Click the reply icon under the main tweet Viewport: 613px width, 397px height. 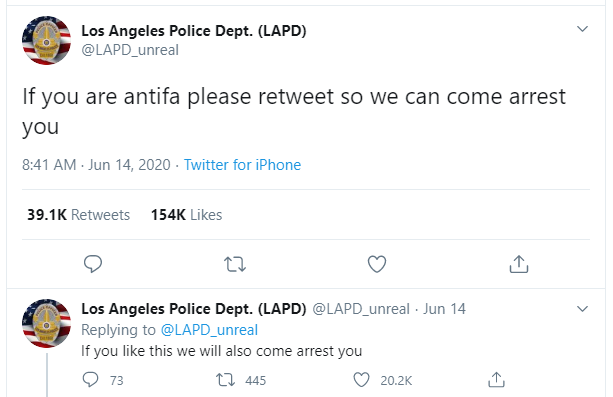[93, 264]
